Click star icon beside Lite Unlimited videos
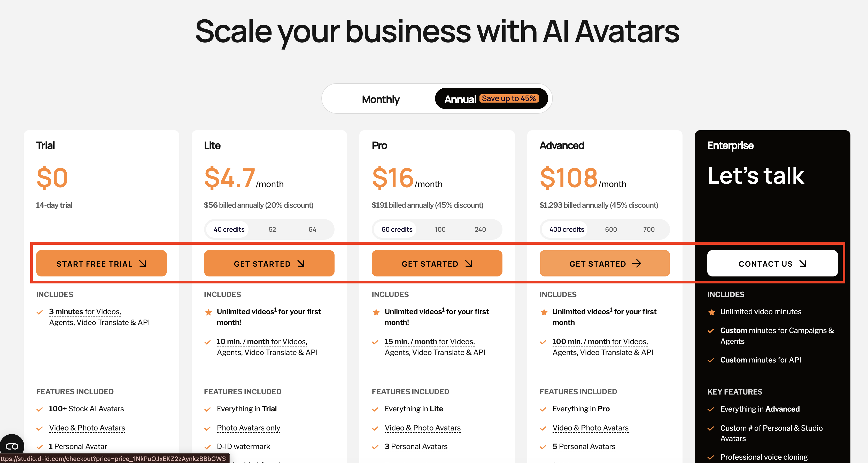Viewport: 868px width, 463px height. click(208, 312)
